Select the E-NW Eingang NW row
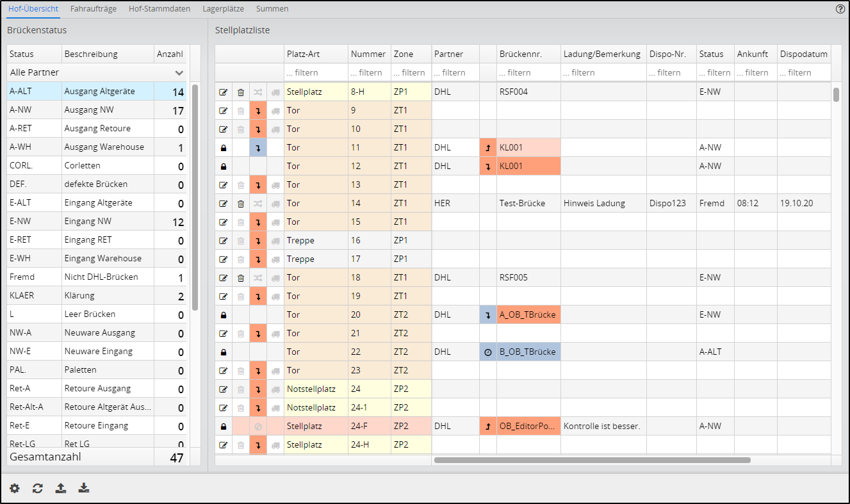Image resolution: width=850 pixels, height=504 pixels. pos(97,222)
